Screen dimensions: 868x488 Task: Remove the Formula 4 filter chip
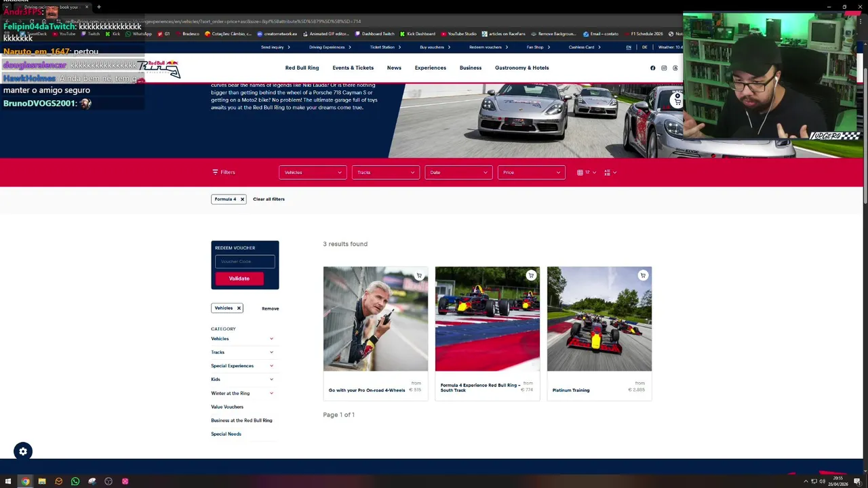[x=242, y=199]
